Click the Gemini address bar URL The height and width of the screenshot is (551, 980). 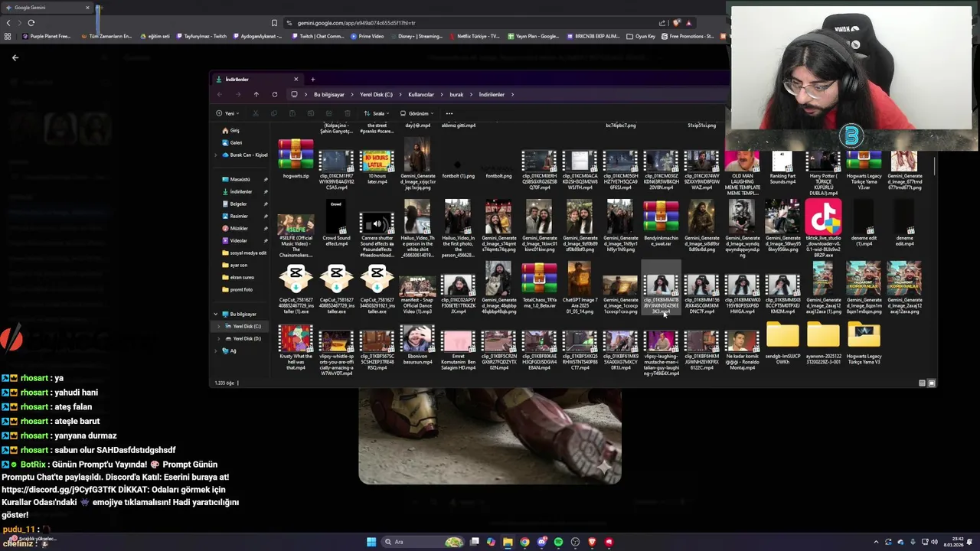click(356, 23)
